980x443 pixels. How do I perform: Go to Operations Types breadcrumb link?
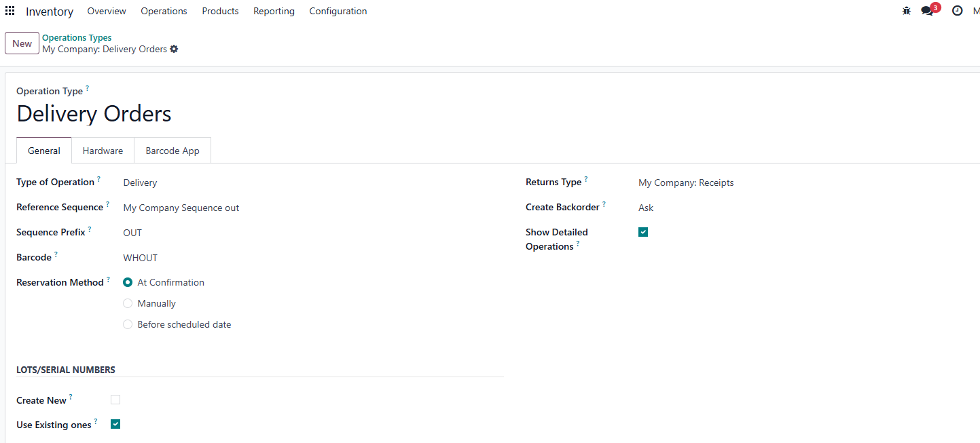[77, 37]
